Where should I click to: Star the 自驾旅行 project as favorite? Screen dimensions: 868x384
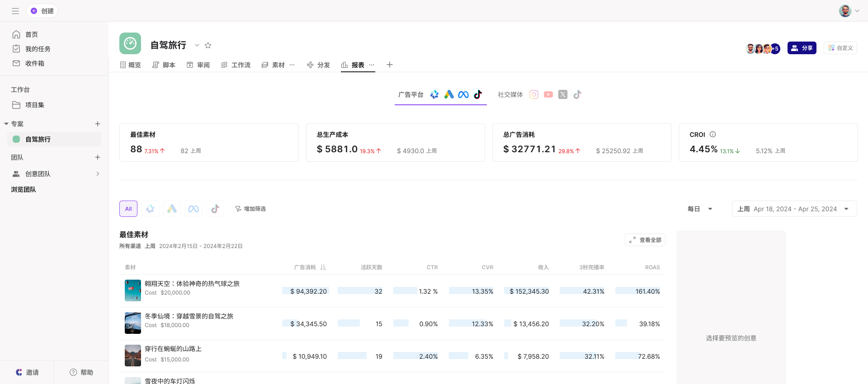[208, 45]
